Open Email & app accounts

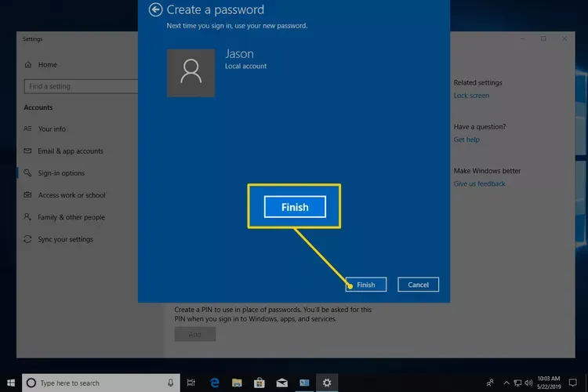70,151
